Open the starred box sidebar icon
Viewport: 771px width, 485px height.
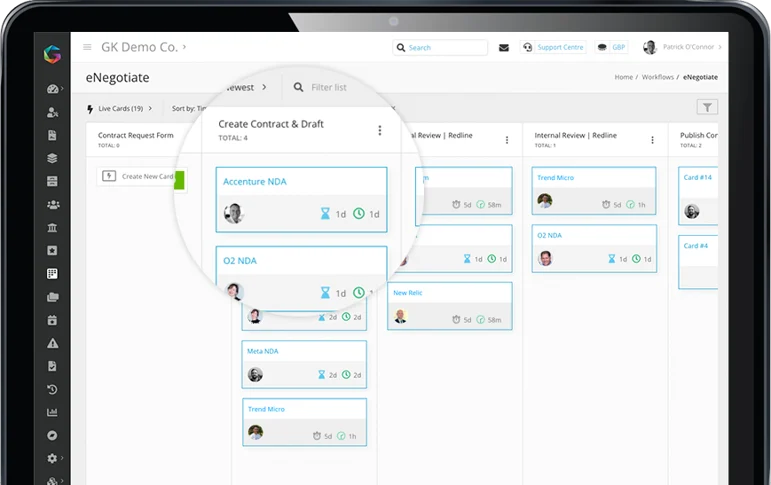pyautogui.click(x=52, y=250)
